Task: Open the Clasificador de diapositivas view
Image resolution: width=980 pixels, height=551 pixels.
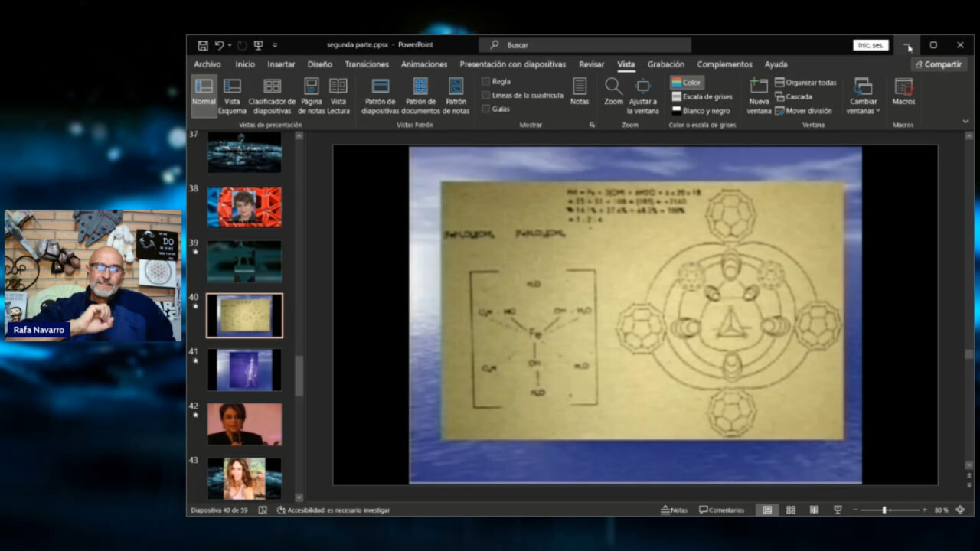Action: [x=272, y=96]
